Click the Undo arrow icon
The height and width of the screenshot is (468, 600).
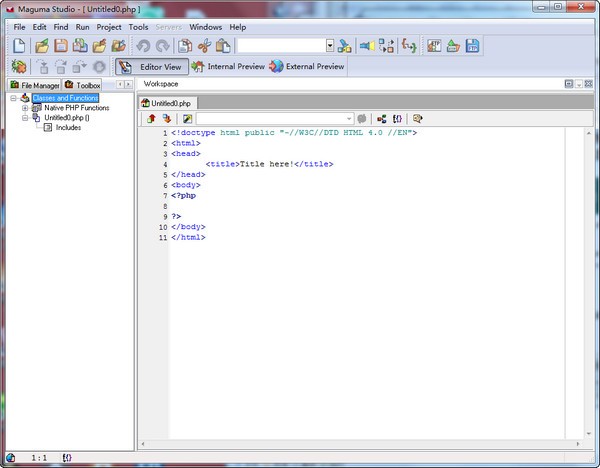(x=143, y=46)
